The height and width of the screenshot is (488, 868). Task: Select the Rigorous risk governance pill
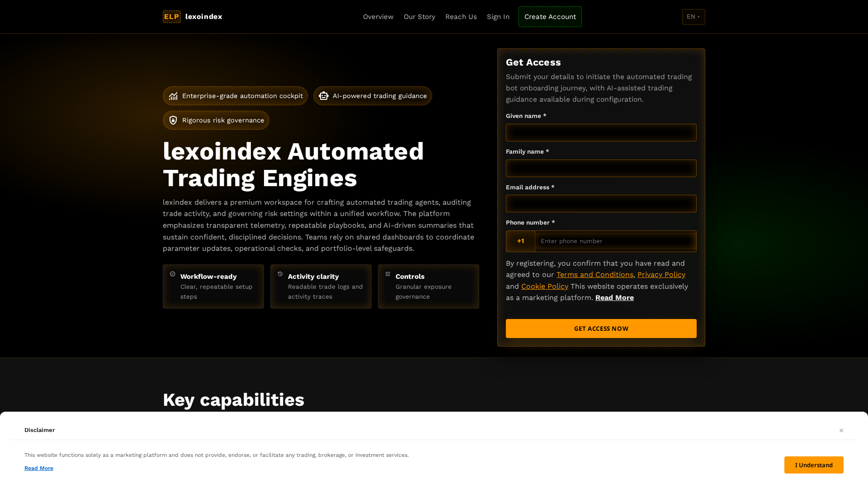click(x=216, y=120)
